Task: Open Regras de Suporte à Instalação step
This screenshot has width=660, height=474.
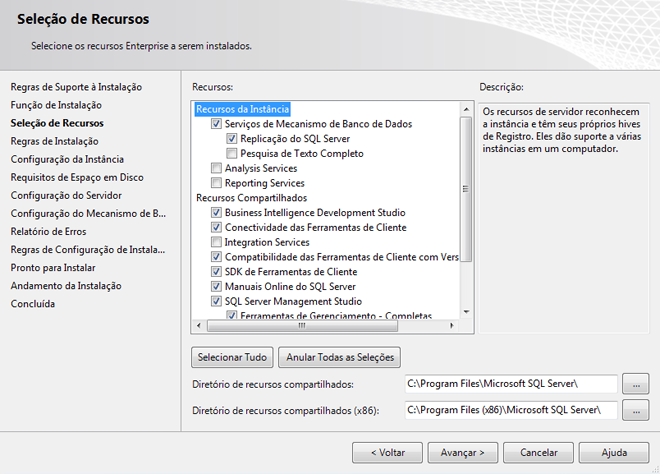Action: pos(76,87)
